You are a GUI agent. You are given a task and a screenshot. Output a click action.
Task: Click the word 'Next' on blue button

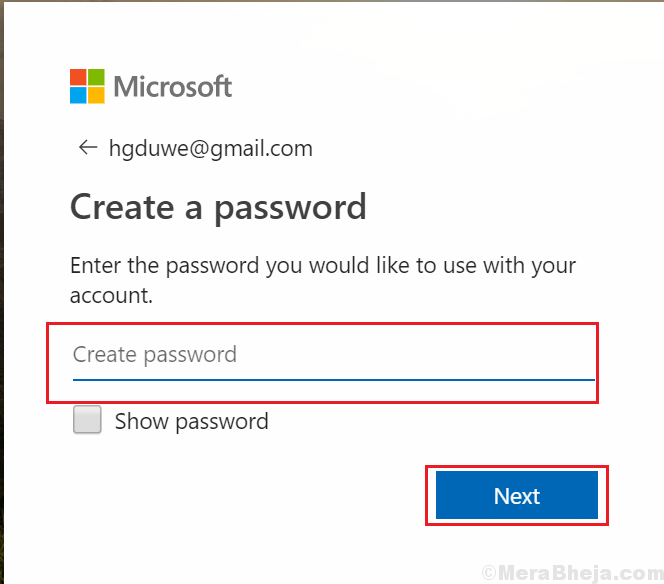click(517, 495)
